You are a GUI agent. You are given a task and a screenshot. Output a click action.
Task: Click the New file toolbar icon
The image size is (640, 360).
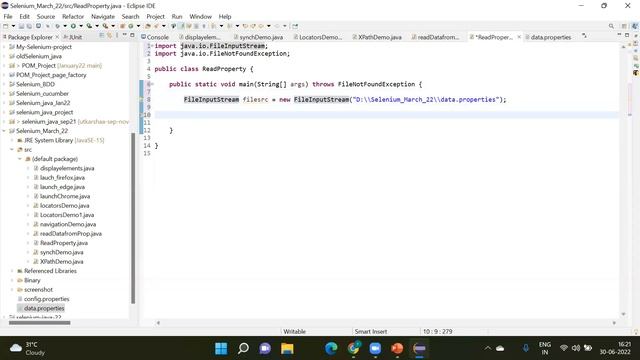tap(6, 26)
